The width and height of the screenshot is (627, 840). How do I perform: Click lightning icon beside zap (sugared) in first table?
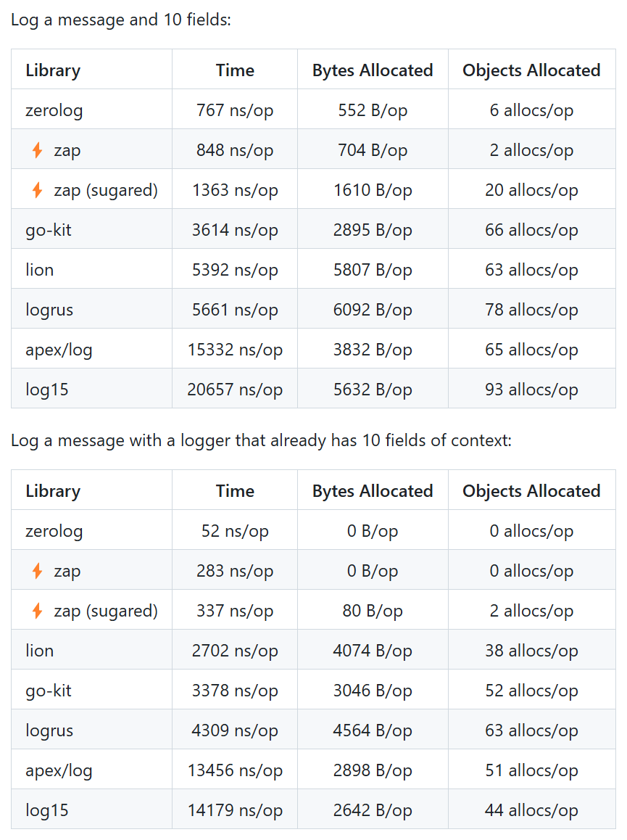point(37,189)
